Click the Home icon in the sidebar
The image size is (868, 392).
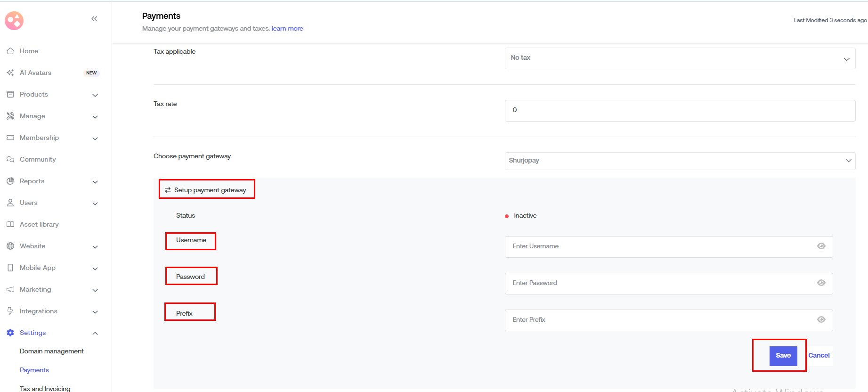(x=10, y=51)
